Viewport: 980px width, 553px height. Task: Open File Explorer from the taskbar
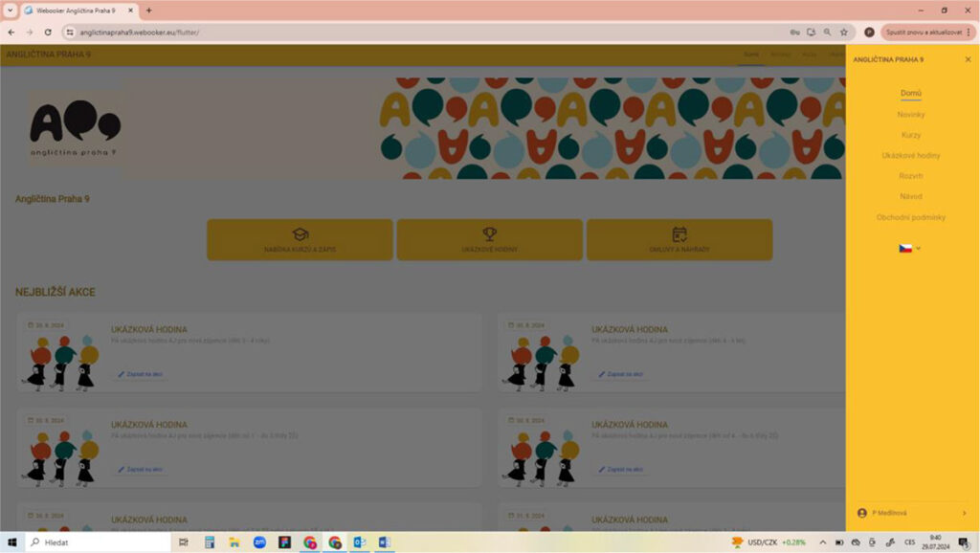click(234, 542)
